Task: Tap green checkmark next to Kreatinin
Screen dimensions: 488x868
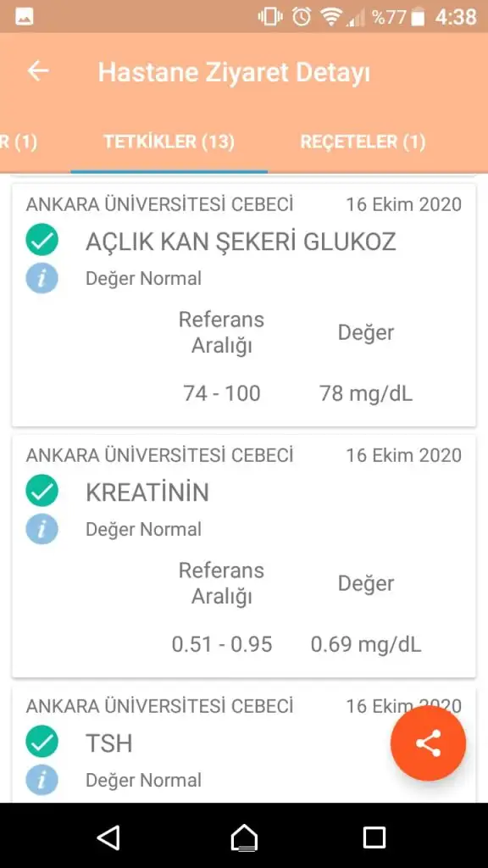Action: 42,491
